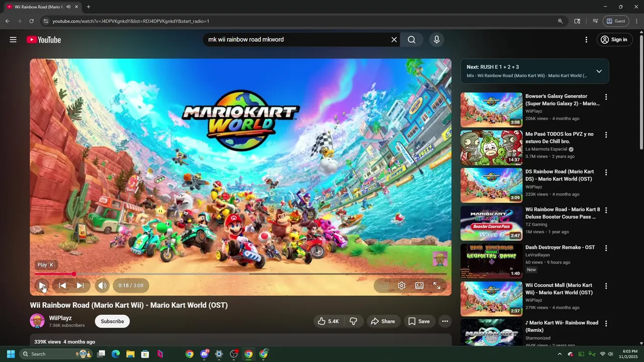The height and width of the screenshot is (362, 644).
Task: Open options for DS Rainbow Road video
Action: coord(606,172)
